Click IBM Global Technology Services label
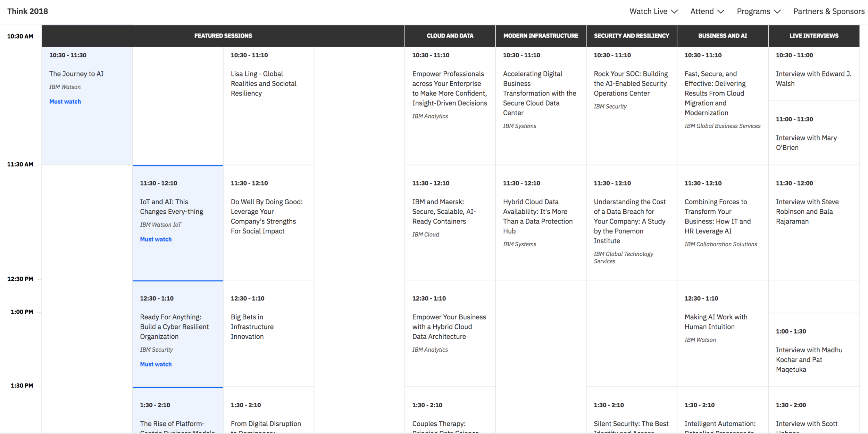The height and width of the screenshot is (434, 868). (x=623, y=257)
